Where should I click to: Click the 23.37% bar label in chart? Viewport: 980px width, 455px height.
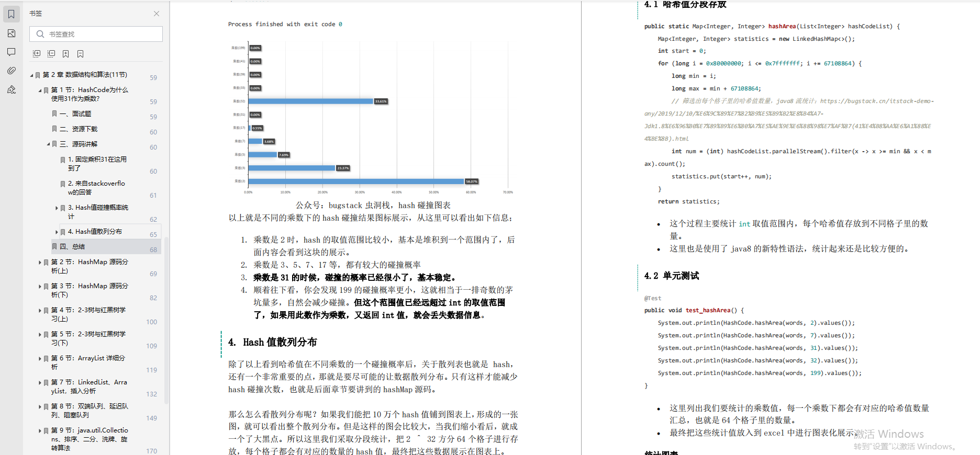[343, 168]
